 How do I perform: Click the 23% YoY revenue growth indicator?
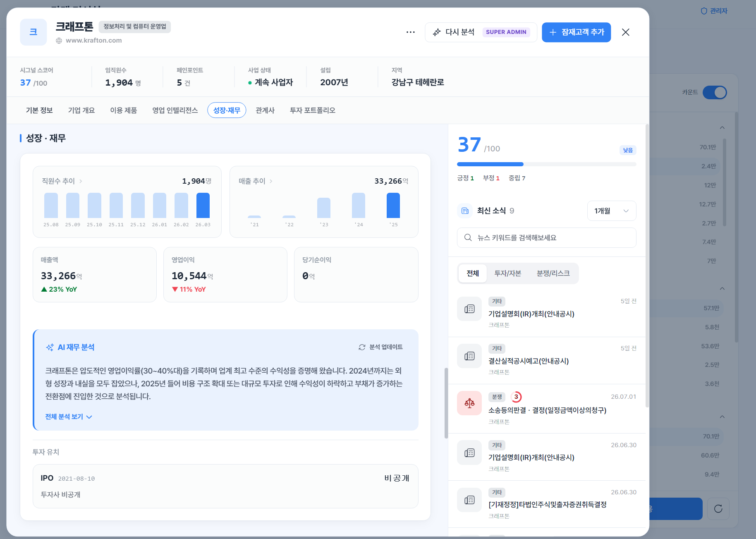(59, 290)
